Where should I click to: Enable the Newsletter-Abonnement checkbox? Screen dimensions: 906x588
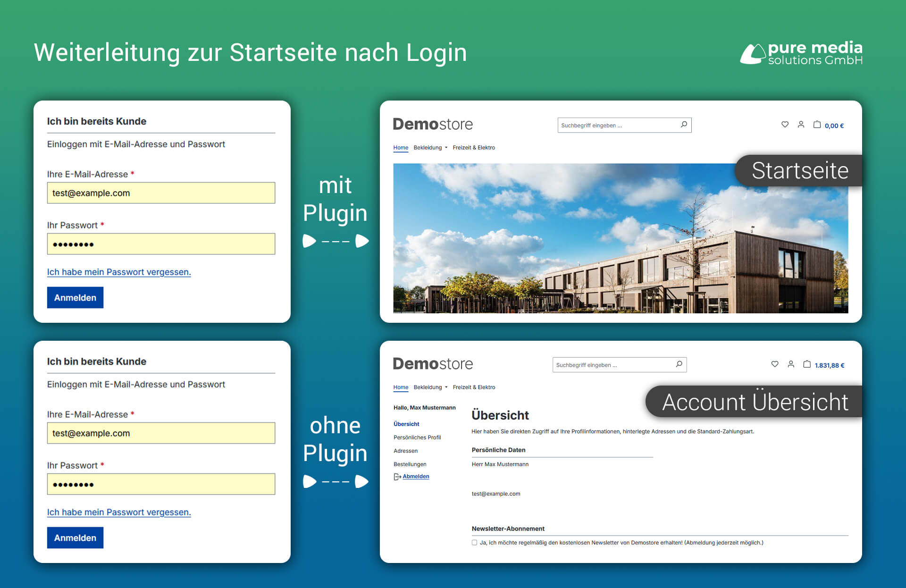(474, 543)
